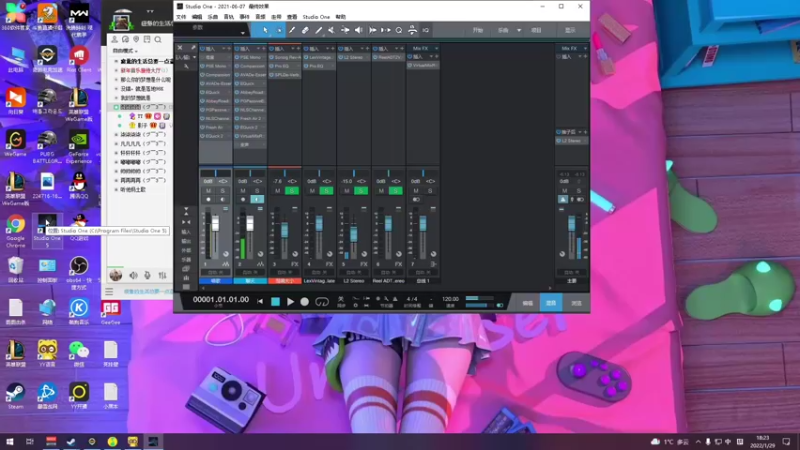
Task: Switch to 编辑 view at bottom right
Action: tap(528, 303)
